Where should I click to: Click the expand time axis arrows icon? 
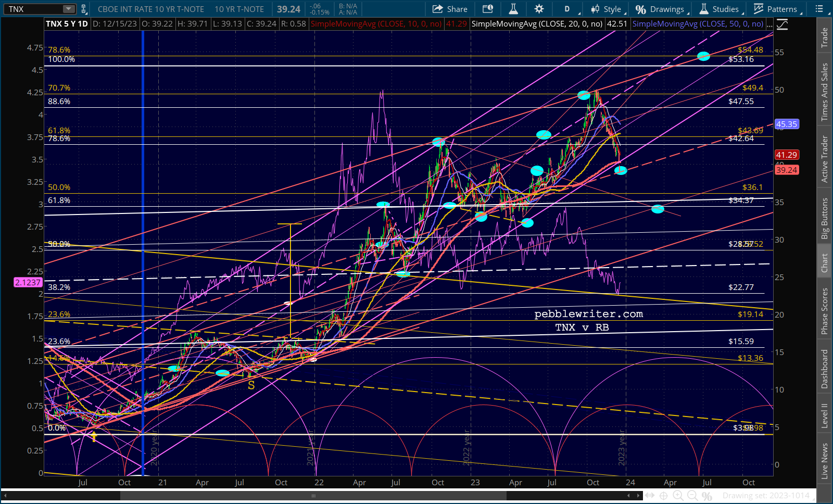[x=649, y=496]
